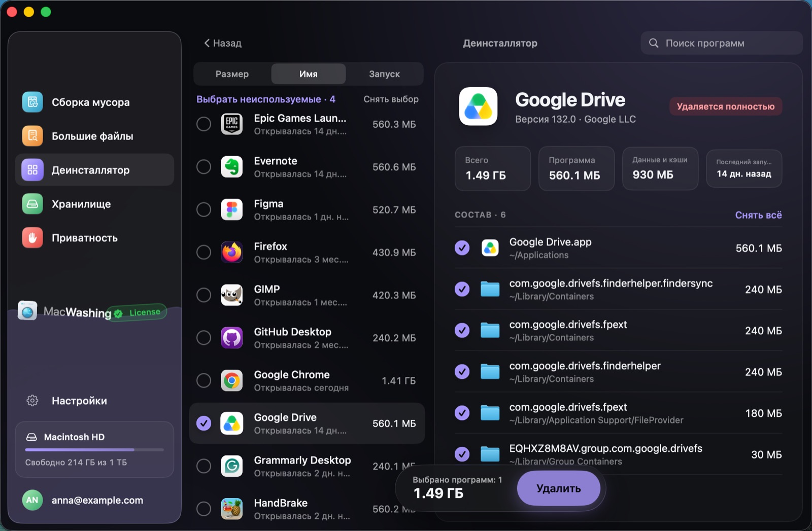The width and height of the screenshot is (812, 531).
Task: Check the Figma selection circle
Action: click(x=204, y=209)
